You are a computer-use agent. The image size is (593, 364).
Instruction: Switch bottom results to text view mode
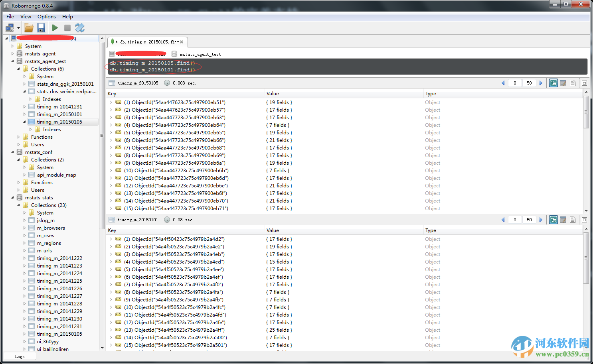[573, 220]
